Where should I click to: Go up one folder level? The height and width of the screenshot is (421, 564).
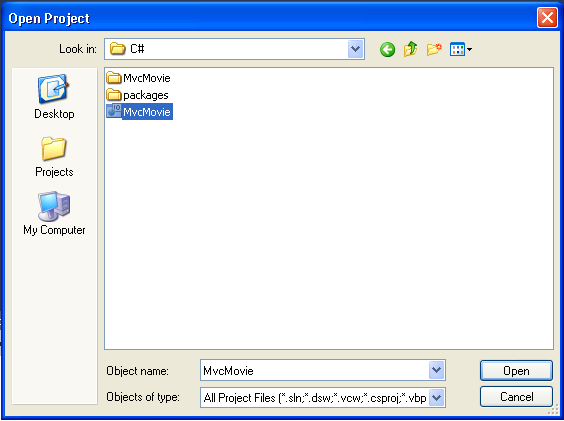410,49
